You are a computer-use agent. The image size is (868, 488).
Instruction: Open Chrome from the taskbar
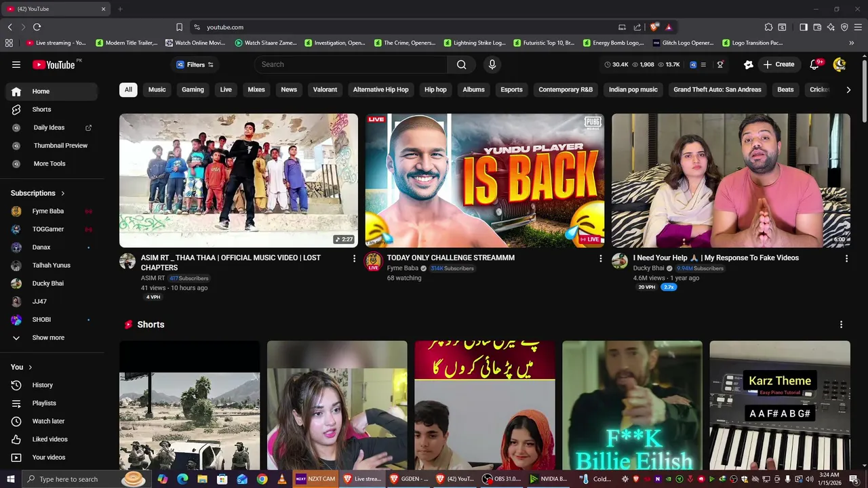click(262, 479)
